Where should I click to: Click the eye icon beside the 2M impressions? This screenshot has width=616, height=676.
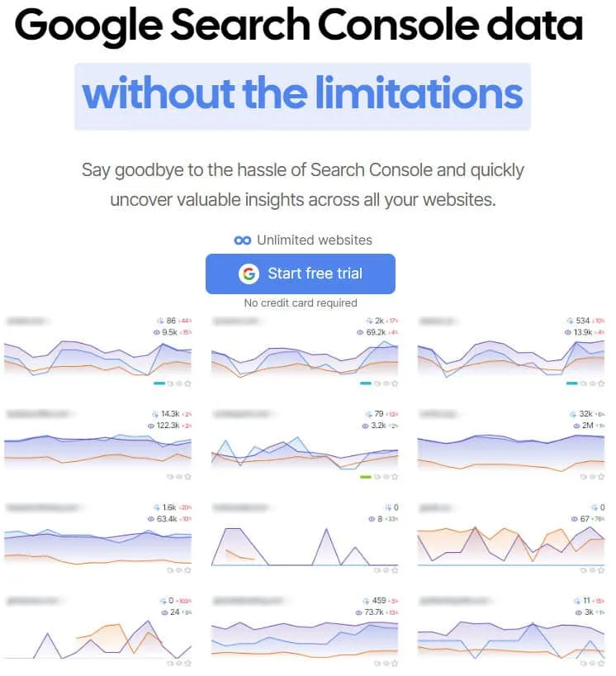(x=576, y=426)
